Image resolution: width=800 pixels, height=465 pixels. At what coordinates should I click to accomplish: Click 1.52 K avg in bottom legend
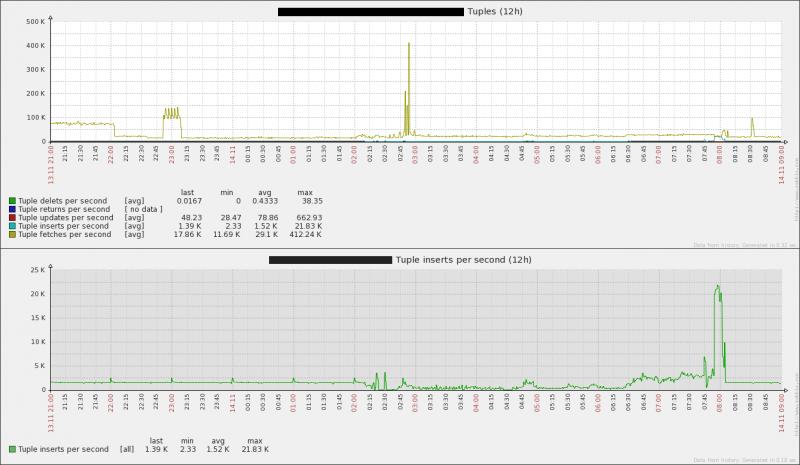click(x=218, y=449)
